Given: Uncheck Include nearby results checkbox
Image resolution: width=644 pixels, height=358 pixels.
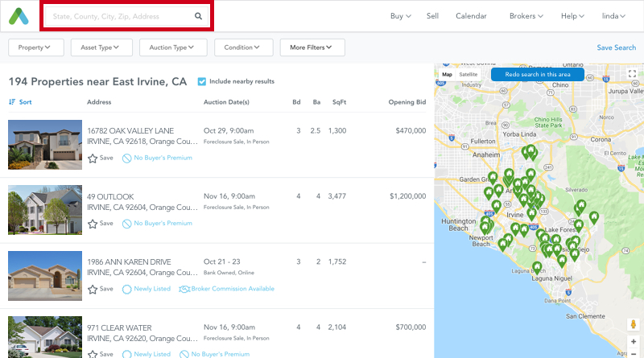Looking at the screenshot, I should (202, 81).
